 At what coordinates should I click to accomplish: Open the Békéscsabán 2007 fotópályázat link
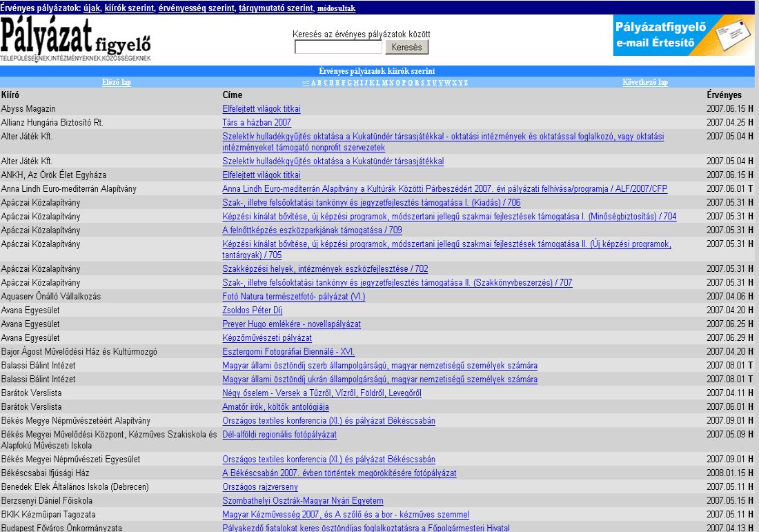point(339,473)
